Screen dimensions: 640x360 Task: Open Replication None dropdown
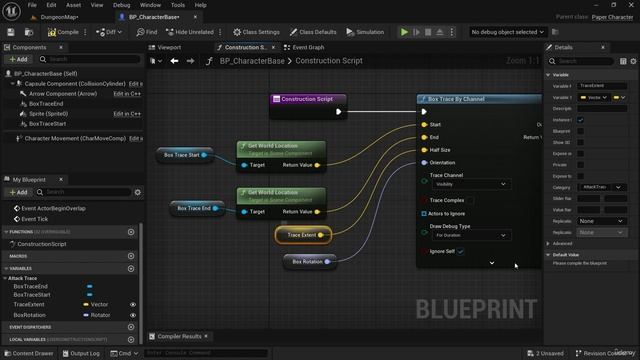pyautogui.click(x=602, y=221)
